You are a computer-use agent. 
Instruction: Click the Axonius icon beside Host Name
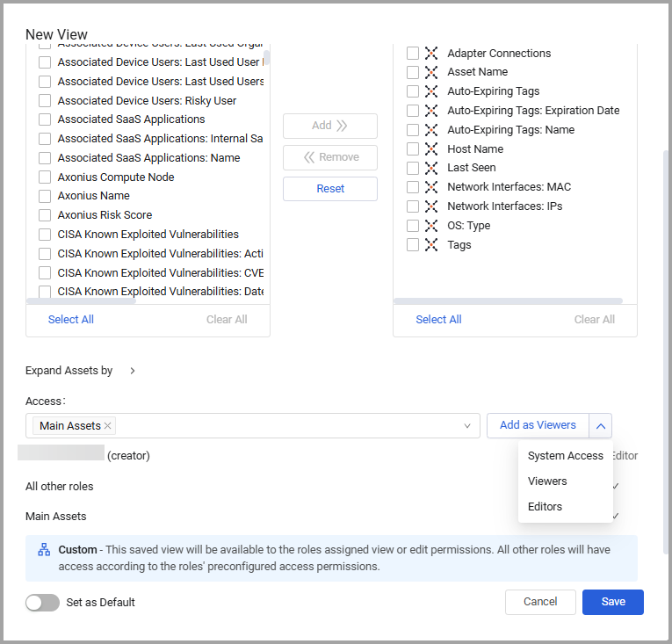431,149
